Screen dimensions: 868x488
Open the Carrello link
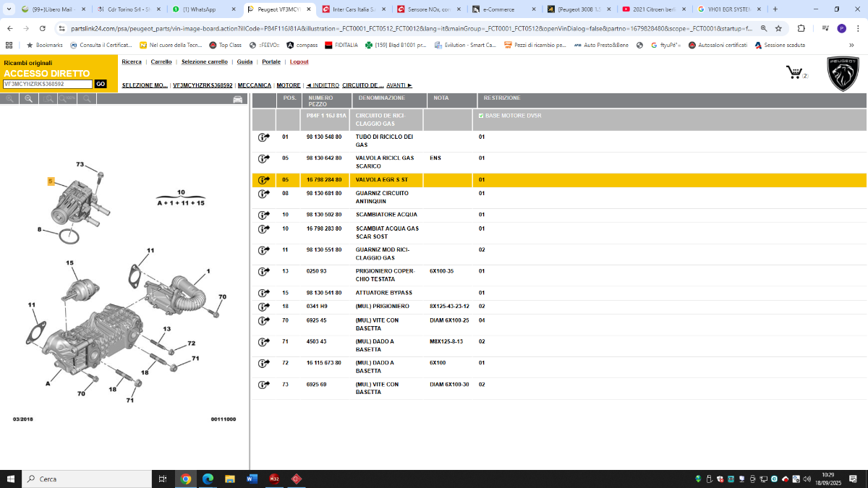[161, 62]
